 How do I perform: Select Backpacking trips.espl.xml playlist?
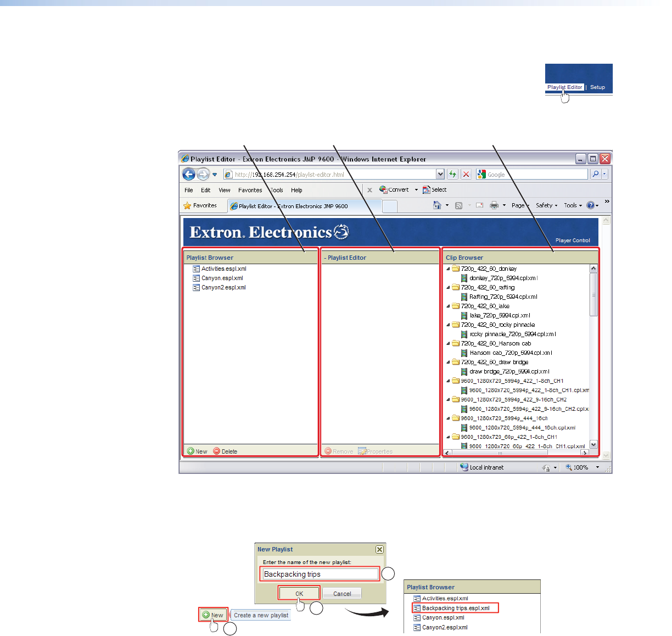click(x=456, y=608)
